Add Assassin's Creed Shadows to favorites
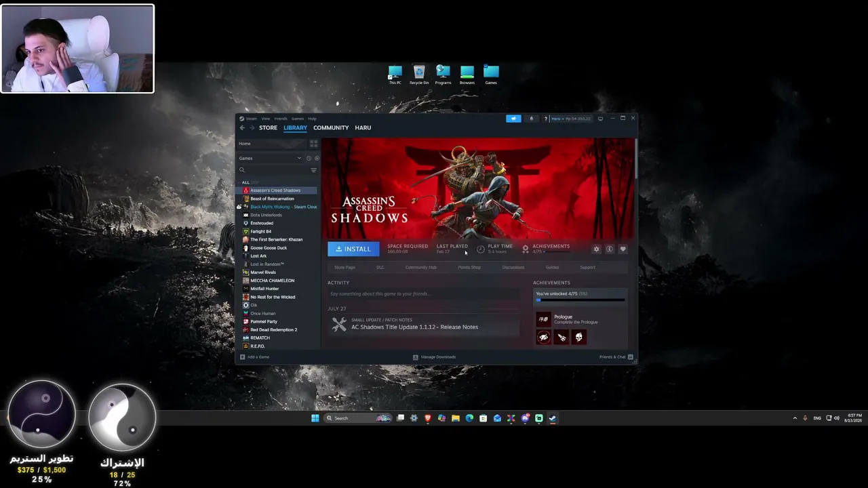The image size is (868, 488). (623, 249)
